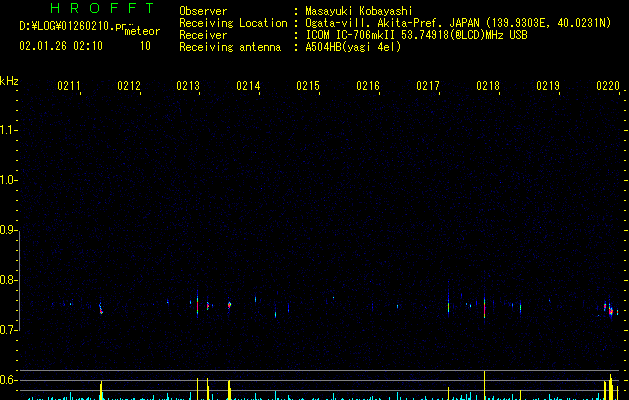Click the 0213 time marker
This screenshot has height=400, width=629.
coord(188,86)
